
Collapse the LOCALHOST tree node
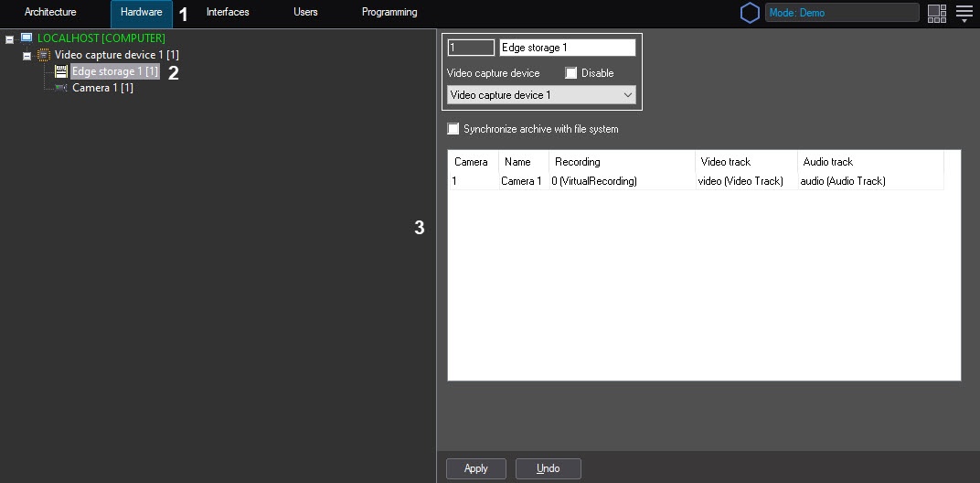tap(9, 39)
